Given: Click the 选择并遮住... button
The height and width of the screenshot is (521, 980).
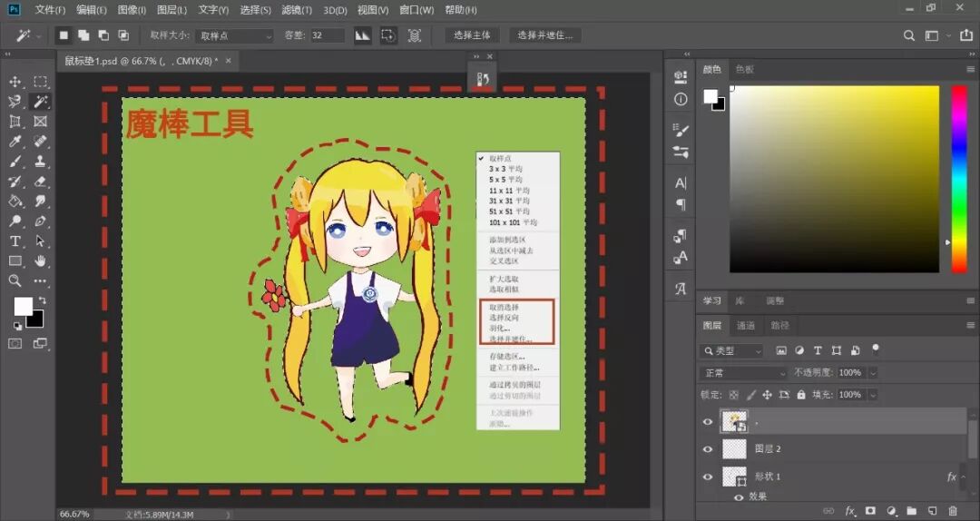Looking at the screenshot, I should [x=545, y=35].
